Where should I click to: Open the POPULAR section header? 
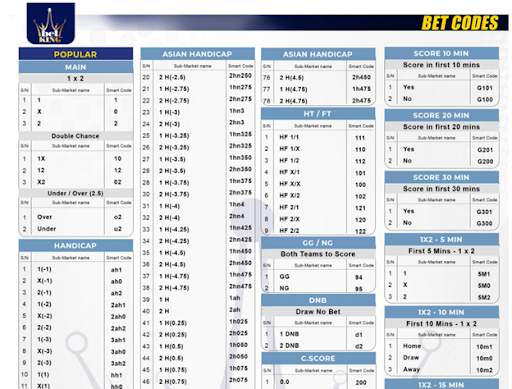click(x=76, y=54)
